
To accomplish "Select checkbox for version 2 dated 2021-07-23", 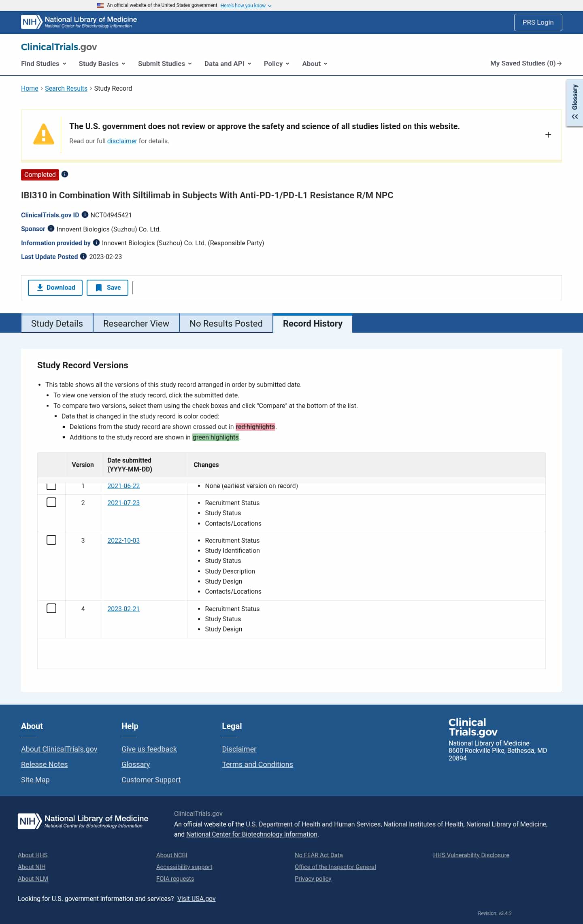I will point(51,502).
